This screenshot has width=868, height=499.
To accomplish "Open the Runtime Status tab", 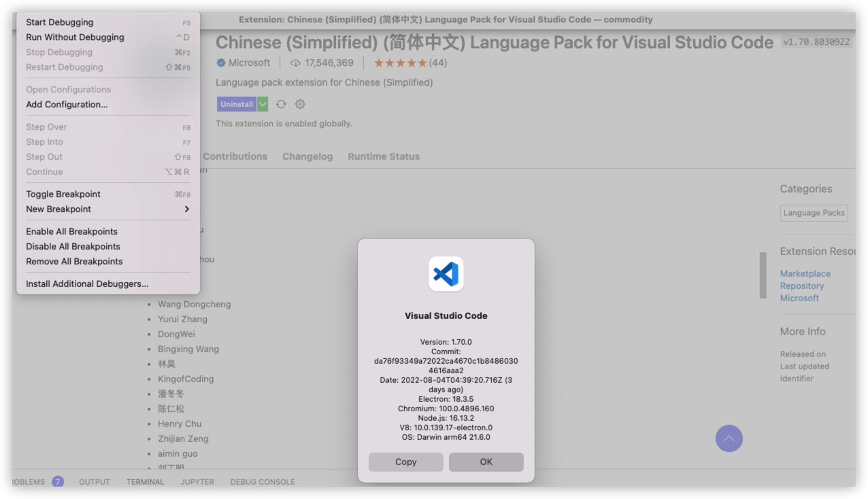I will [383, 156].
